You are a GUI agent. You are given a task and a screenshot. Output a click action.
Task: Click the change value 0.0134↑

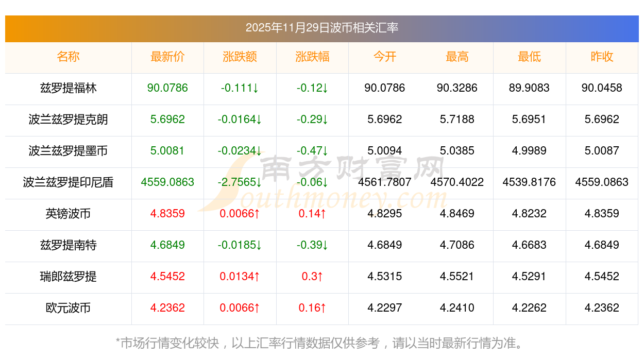tap(240, 277)
